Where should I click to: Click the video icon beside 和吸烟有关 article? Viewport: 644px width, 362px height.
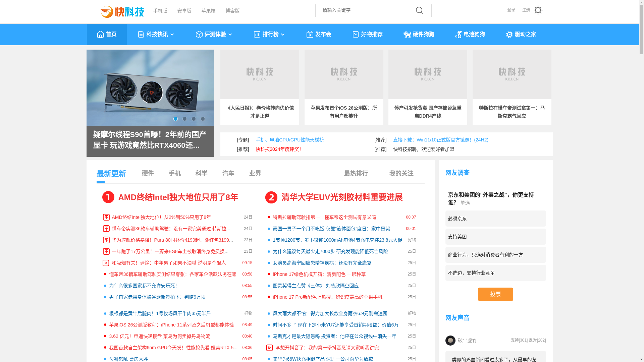point(106,263)
